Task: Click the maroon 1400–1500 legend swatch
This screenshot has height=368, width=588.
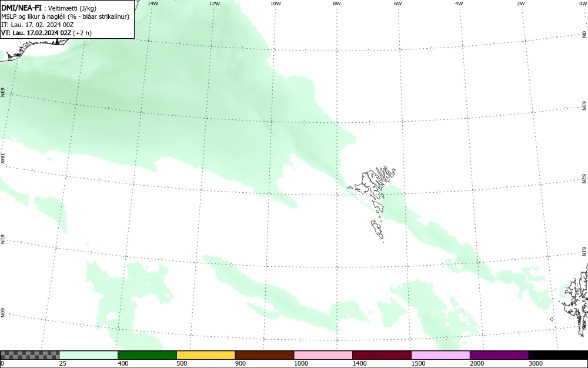Action: click(x=382, y=355)
